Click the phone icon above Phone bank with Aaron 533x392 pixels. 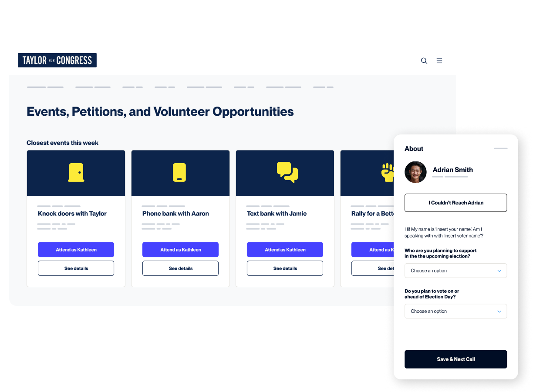tap(180, 172)
